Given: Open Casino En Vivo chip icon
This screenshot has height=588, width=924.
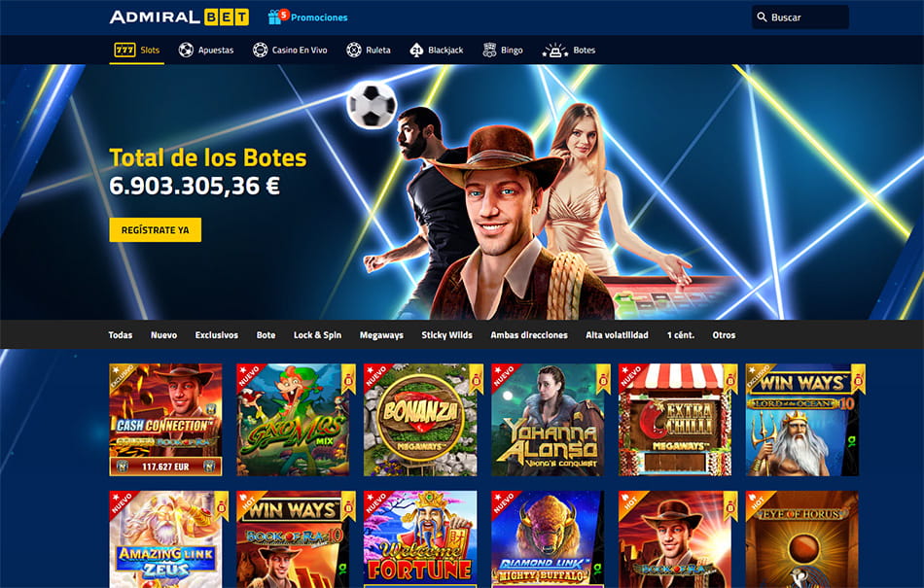Looking at the screenshot, I should (260, 50).
